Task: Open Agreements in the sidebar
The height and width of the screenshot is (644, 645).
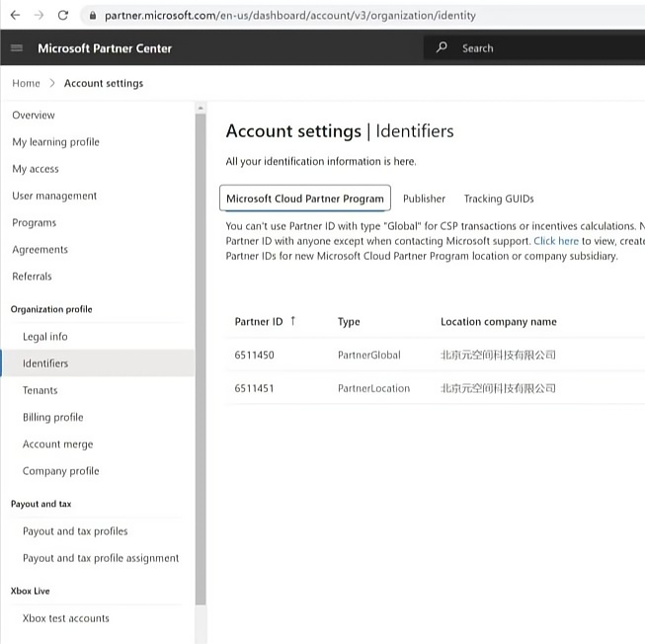Action: [x=40, y=250]
